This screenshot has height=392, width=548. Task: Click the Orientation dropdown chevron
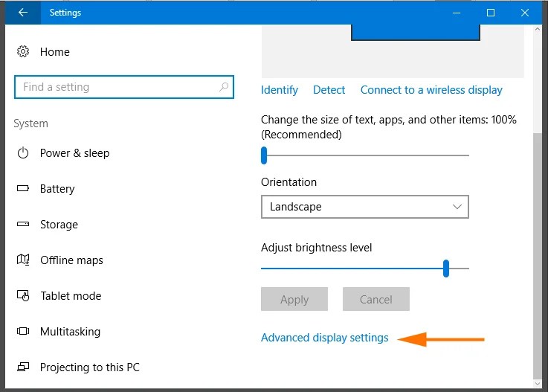tap(457, 207)
